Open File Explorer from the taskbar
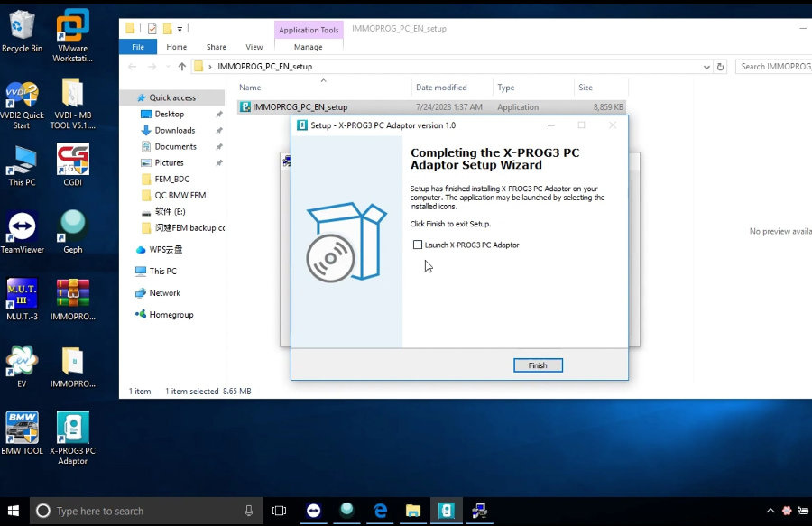 [413, 511]
